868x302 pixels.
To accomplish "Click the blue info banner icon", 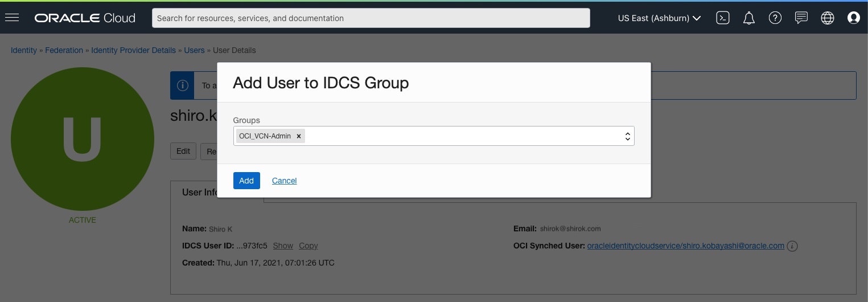I will [x=183, y=85].
